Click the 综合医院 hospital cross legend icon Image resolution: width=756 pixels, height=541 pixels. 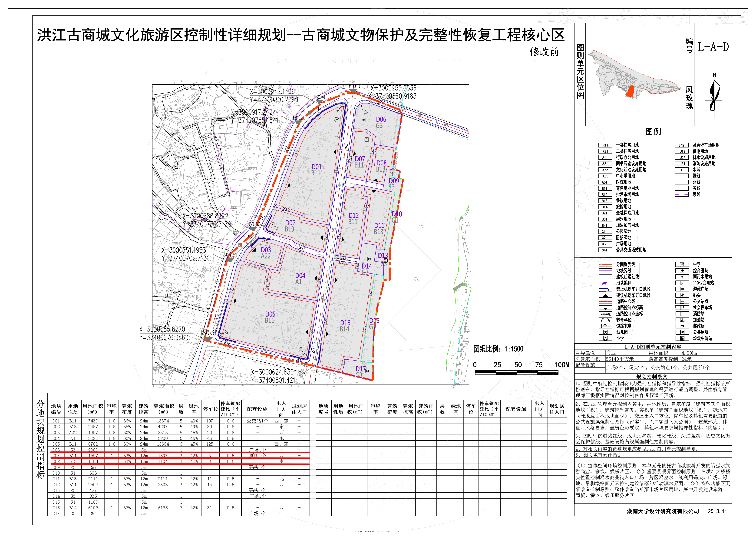click(682, 270)
